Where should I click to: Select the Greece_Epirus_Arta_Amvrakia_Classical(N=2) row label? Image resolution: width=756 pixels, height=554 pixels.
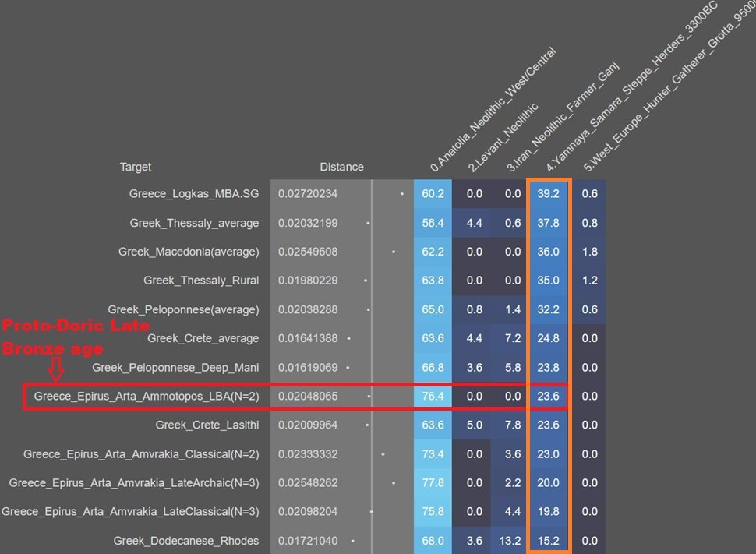coord(141,454)
